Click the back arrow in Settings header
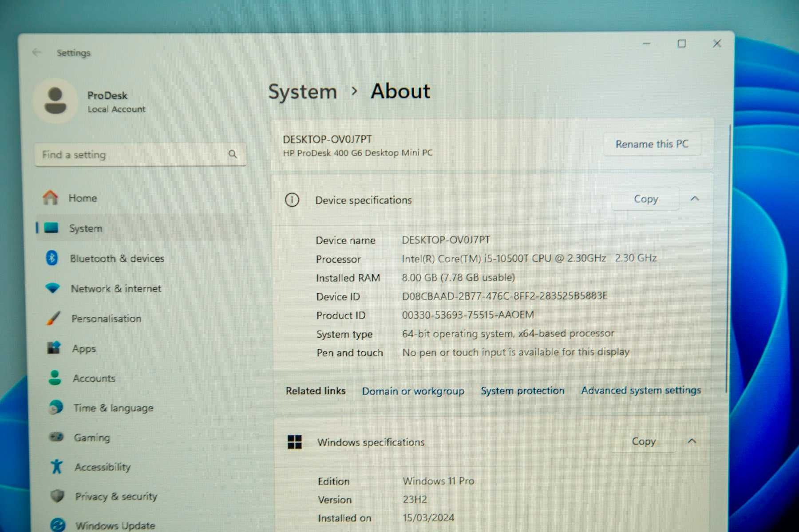This screenshot has height=532, width=799. tap(36, 52)
